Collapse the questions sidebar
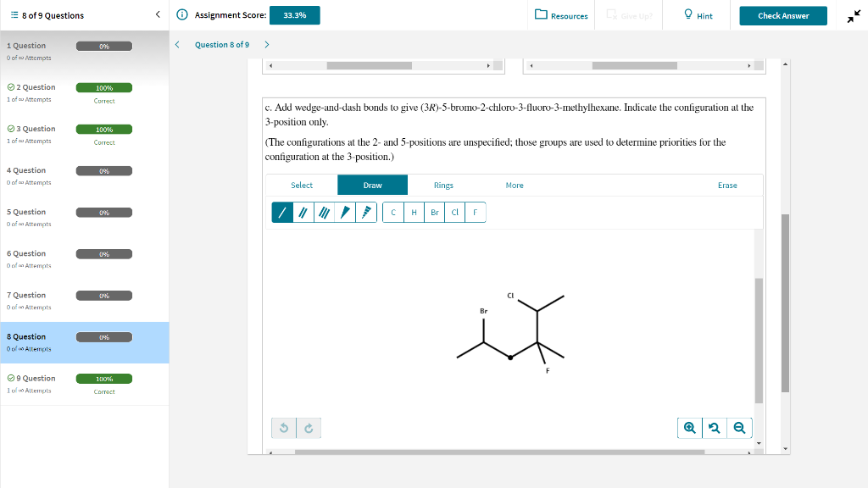 (x=155, y=14)
